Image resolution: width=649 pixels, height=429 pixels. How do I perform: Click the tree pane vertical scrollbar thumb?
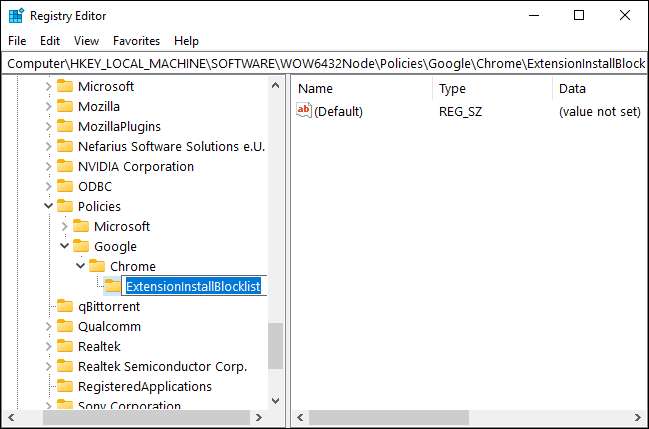click(x=275, y=346)
